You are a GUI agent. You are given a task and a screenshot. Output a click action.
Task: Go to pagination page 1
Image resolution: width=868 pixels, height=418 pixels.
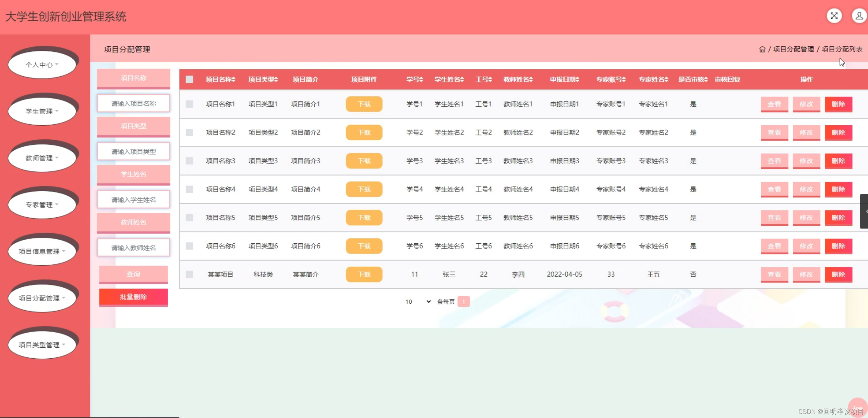coord(463,302)
